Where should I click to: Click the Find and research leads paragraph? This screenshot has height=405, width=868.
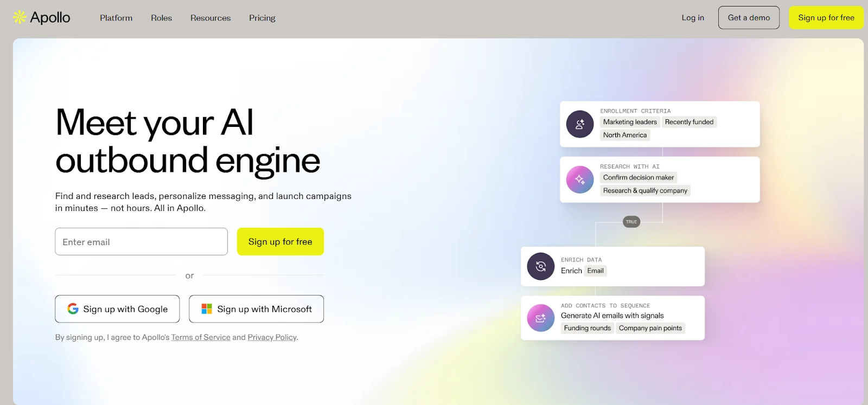coord(203,202)
